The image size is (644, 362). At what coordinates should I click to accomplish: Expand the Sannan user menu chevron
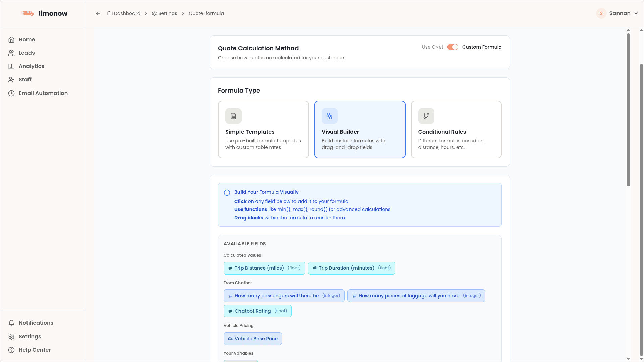[x=636, y=13]
